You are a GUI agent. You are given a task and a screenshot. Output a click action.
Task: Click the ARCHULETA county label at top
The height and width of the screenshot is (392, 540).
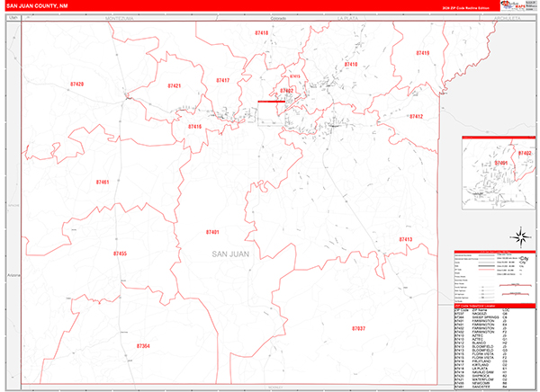[x=507, y=18]
